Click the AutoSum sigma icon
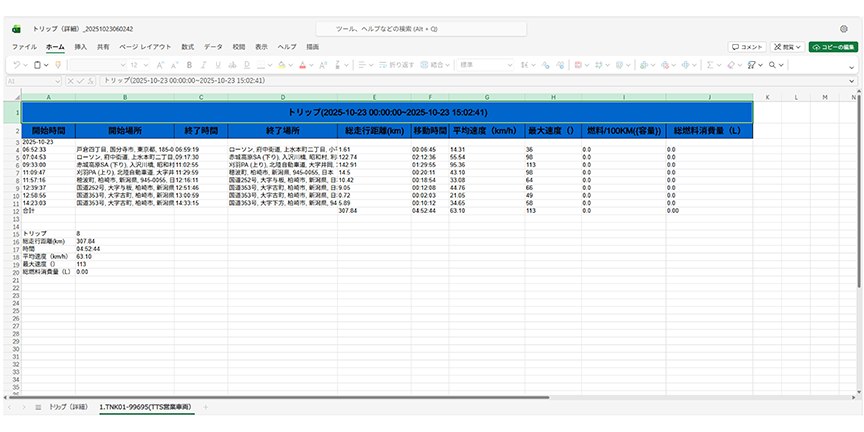Viewport: 864px width, 432px height. click(x=710, y=65)
